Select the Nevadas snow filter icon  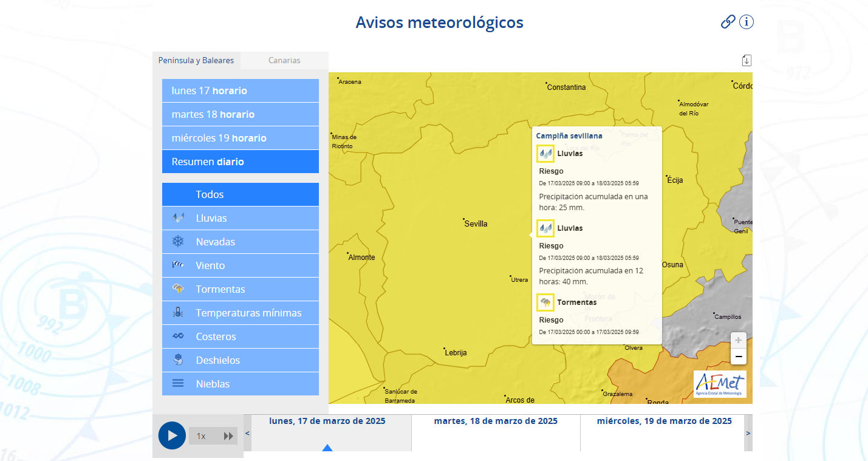177,241
